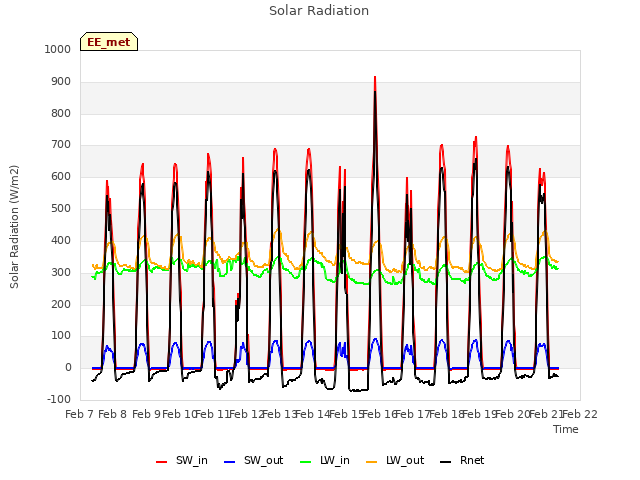
Task: Click the 500 y-axis tick label
Action: pos(61,208)
